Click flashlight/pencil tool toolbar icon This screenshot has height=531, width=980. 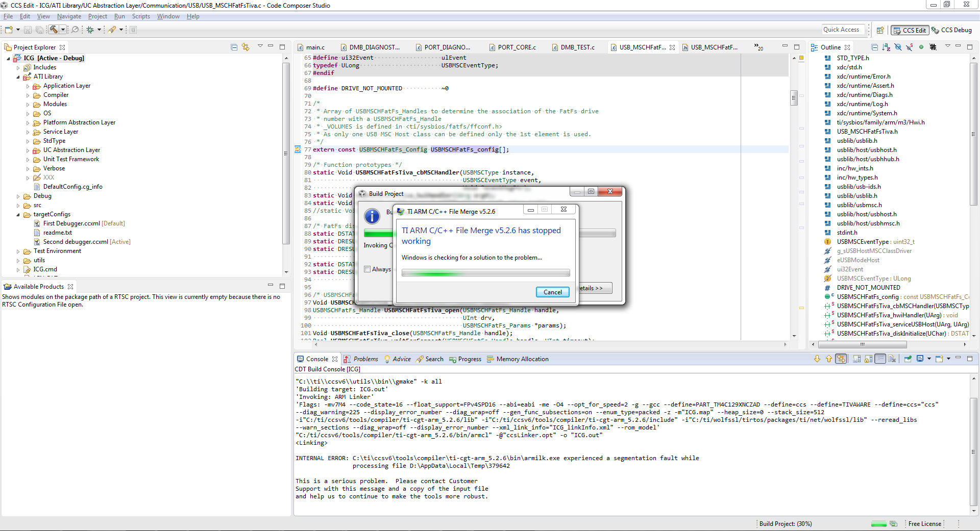(x=112, y=30)
